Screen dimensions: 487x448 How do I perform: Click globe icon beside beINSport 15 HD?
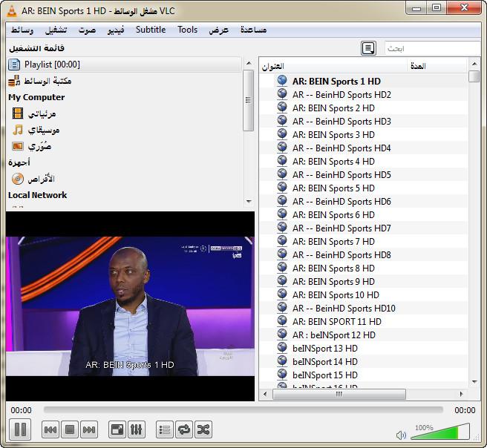pos(282,374)
